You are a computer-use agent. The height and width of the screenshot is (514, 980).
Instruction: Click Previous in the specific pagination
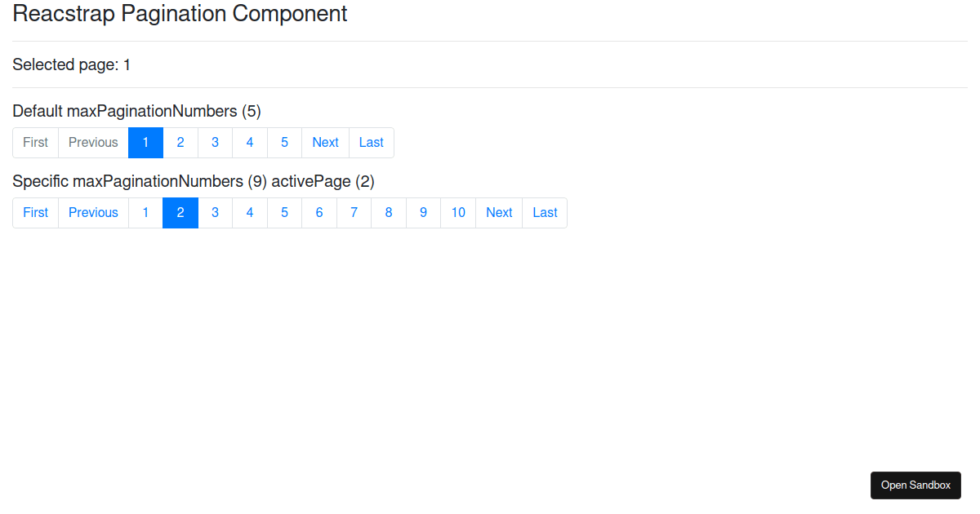93,212
